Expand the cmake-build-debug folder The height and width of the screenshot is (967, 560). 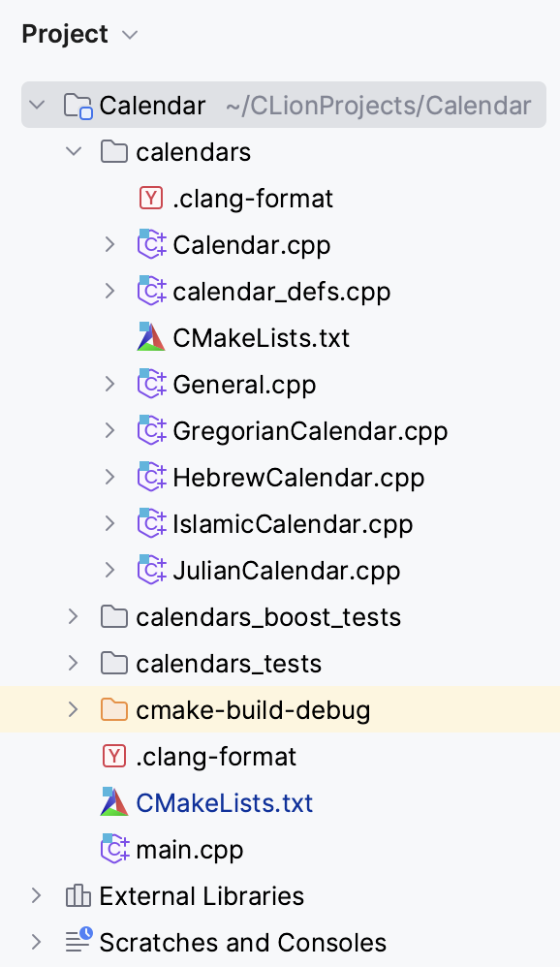tap(73, 709)
